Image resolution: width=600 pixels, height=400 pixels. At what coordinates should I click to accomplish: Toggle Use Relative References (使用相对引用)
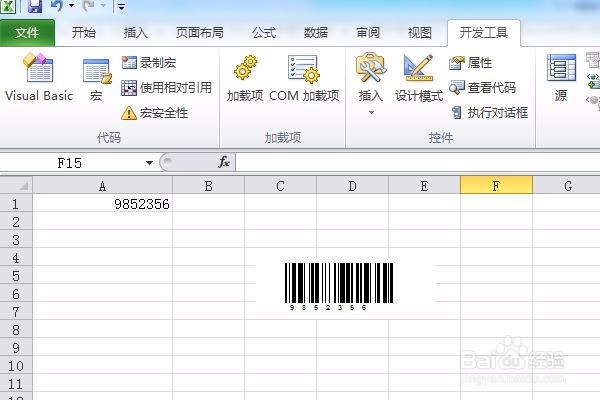[166, 88]
